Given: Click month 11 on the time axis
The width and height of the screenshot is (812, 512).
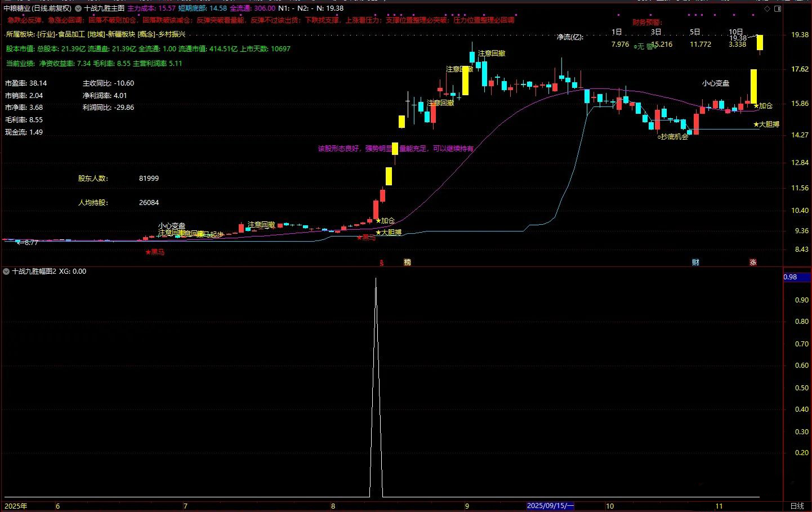Looking at the screenshot, I should point(719,506).
